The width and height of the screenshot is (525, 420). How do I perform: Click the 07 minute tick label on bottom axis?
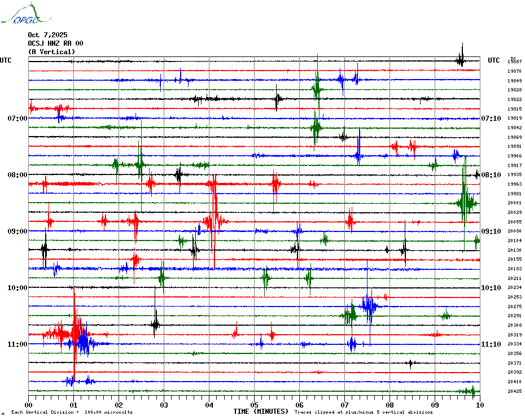(344, 405)
